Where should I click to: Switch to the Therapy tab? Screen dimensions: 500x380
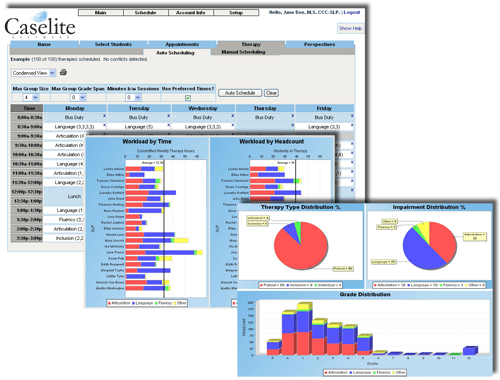point(251,44)
